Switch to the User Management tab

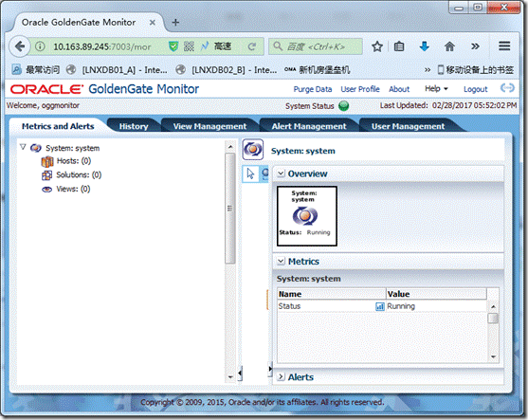point(408,126)
